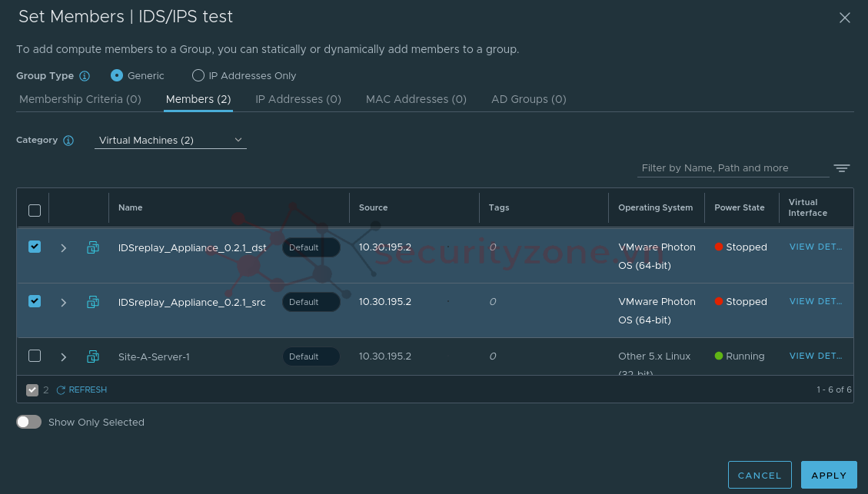Switch to the Membership Criteria tab
The image size is (868, 494).
[x=80, y=99]
